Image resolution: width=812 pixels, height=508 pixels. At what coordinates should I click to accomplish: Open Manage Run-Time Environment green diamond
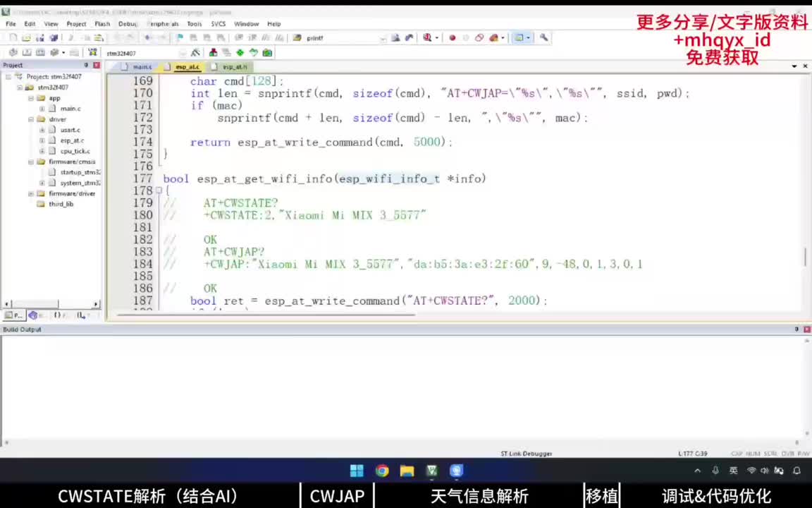click(240, 53)
